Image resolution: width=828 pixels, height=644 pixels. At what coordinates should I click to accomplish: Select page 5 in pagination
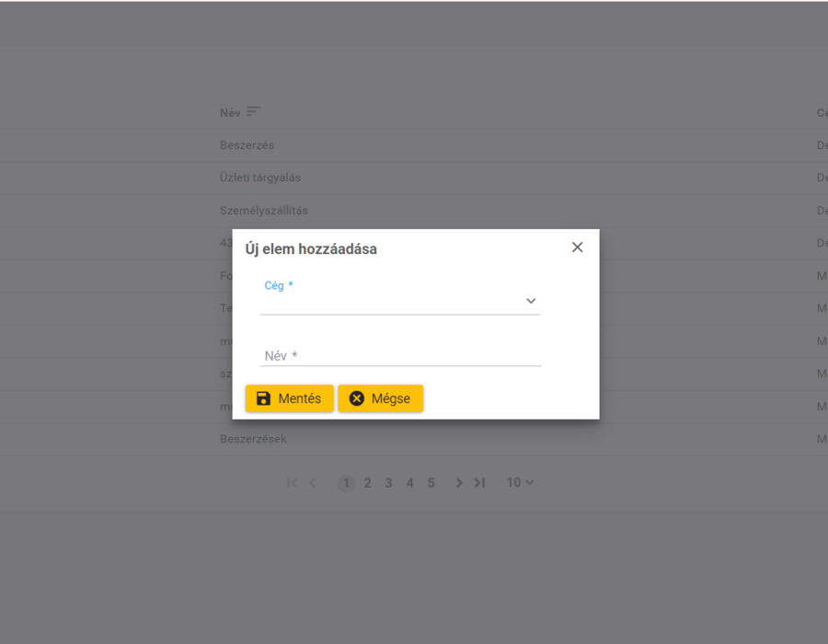[431, 483]
